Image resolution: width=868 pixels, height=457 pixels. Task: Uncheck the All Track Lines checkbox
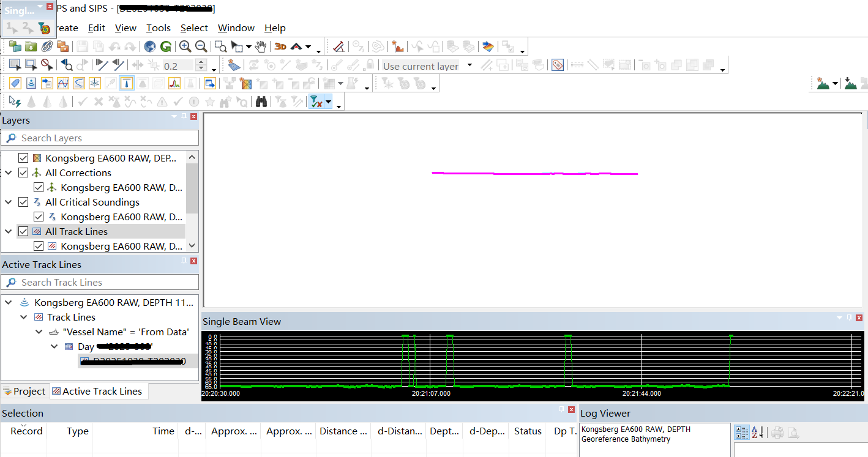pyautogui.click(x=23, y=231)
